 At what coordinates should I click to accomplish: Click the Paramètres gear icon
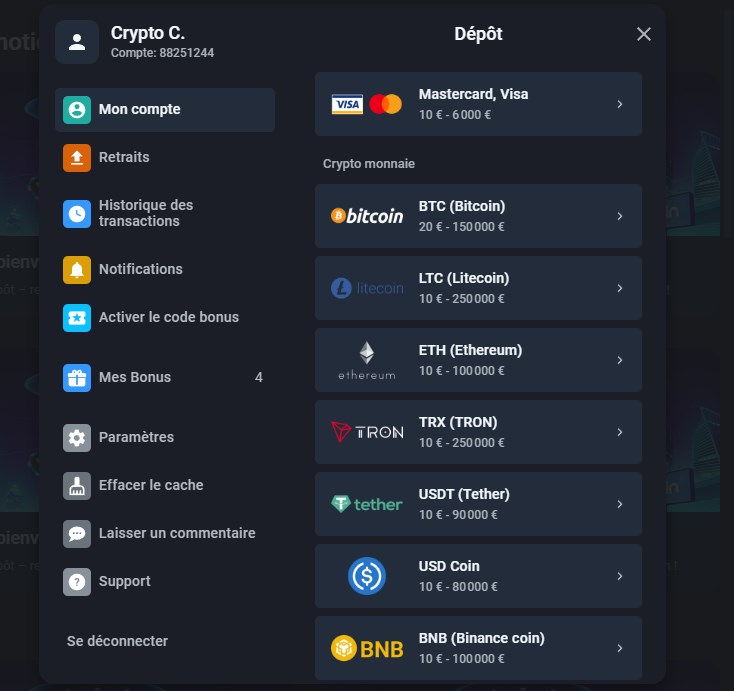coord(77,438)
